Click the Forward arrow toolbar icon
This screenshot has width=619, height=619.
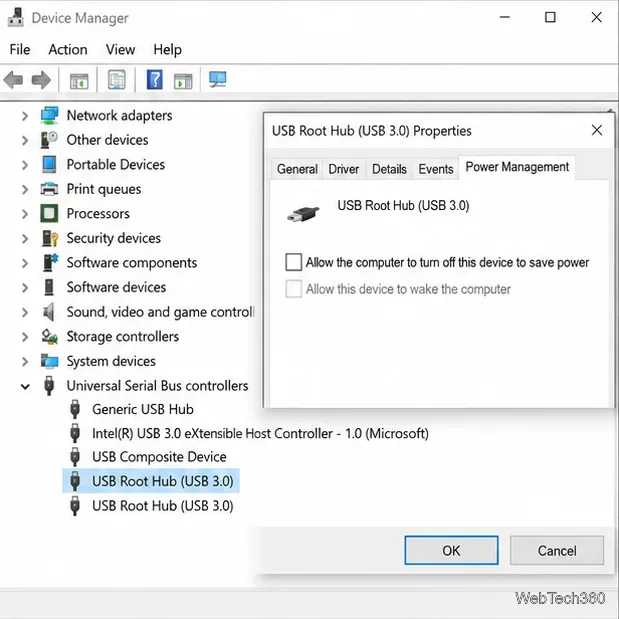(41, 80)
